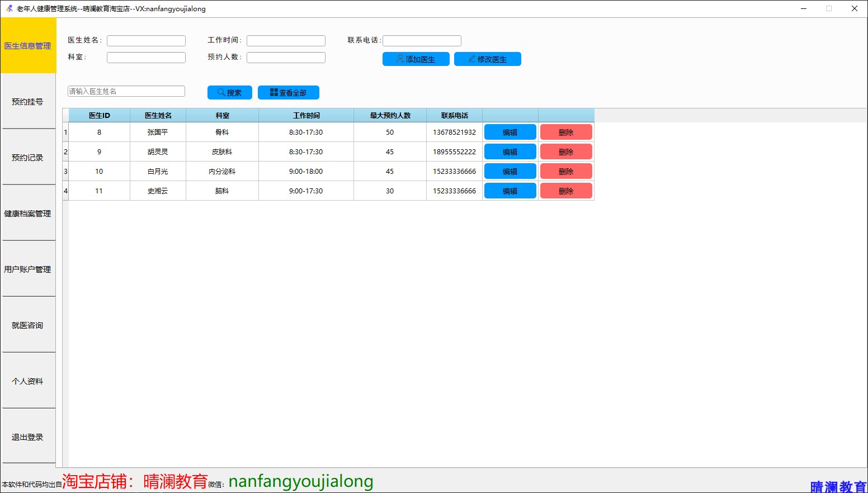Screen dimensions: 868x493
Task: Click the 退出登录 sidebar item
Action: tap(28, 437)
